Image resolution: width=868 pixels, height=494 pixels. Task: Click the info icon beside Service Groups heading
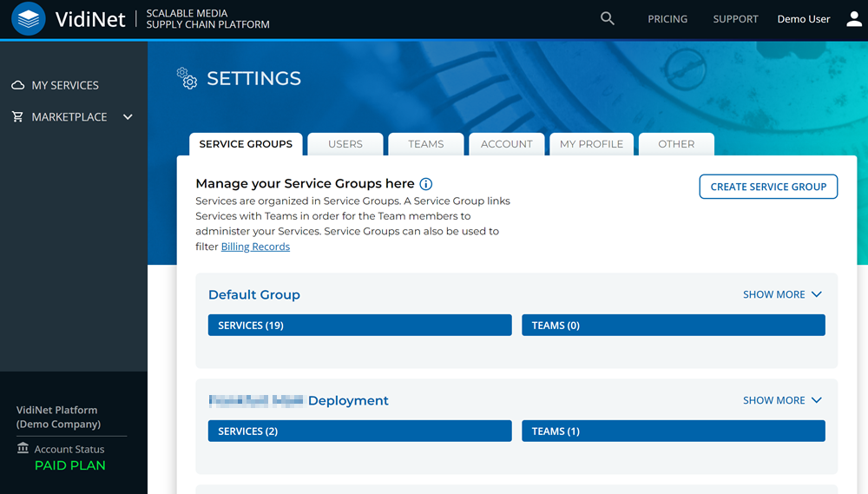coord(426,184)
